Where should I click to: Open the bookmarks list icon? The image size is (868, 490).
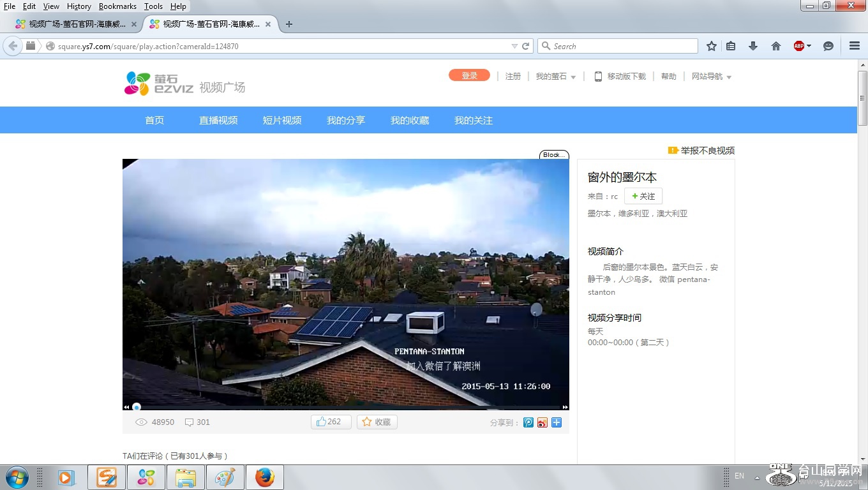click(x=731, y=46)
